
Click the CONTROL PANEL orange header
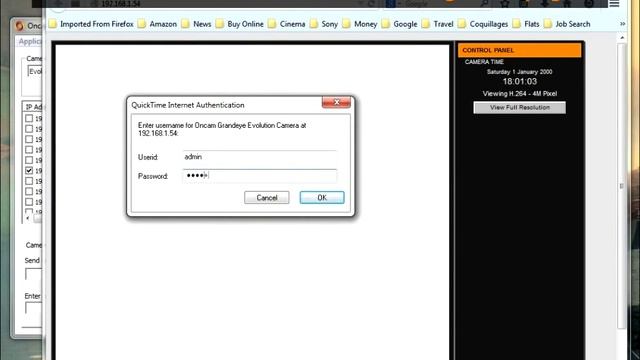520,50
